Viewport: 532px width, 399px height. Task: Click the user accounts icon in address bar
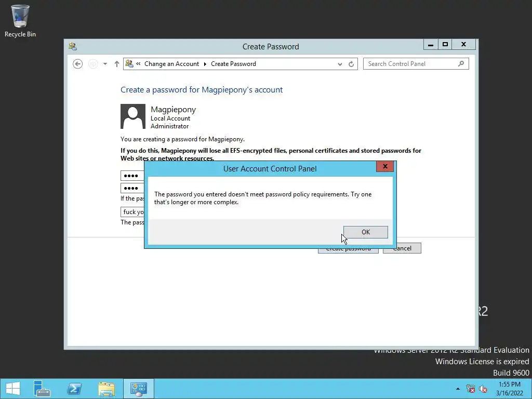coord(129,63)
